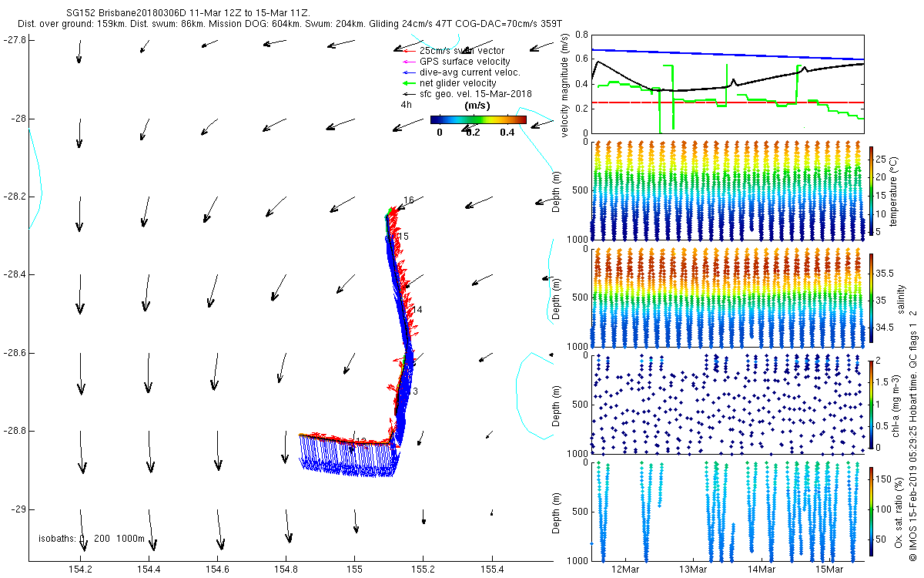Click the isobaths label text
Viewport: 924px width, 578px height.
click(92, 539)
